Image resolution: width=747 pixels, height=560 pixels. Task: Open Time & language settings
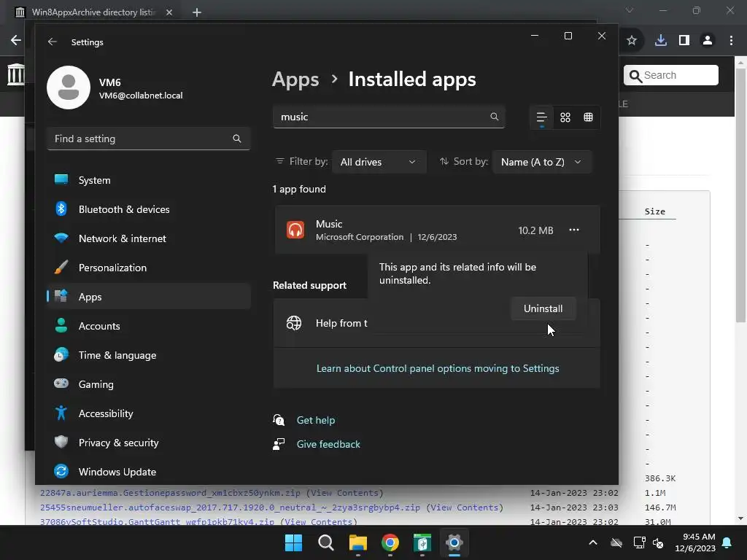tap(148, 355)
